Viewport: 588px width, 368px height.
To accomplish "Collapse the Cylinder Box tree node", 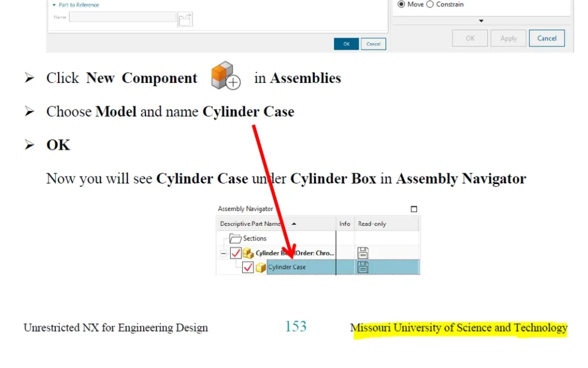I will pos(223,254).
